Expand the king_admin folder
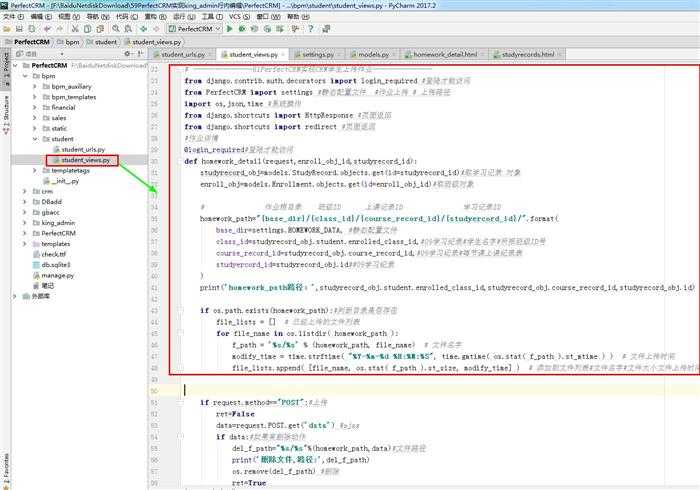This screenshot has width=700, height=490. pos(25,223)
